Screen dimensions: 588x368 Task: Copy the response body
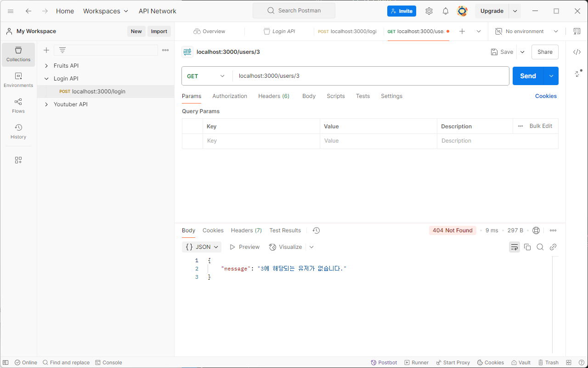(527, 247)
